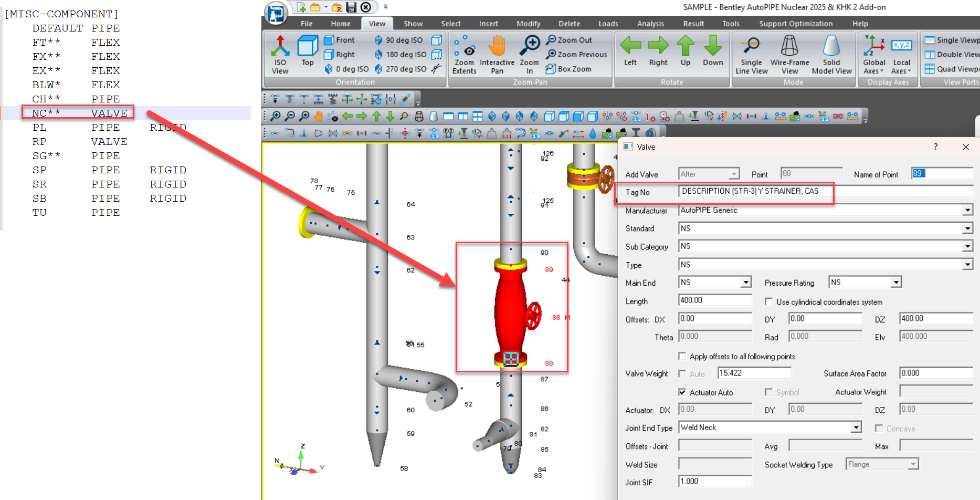This screenshot has height=500, width=980.
Task: Open the Manufacturer dropdown
Action: click(x=967, y=210)
